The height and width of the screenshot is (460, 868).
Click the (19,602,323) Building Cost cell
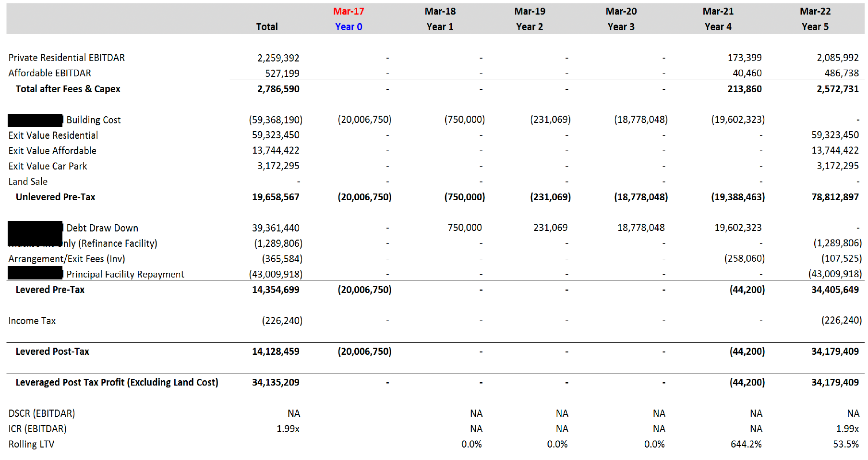(x=738, y=120)
